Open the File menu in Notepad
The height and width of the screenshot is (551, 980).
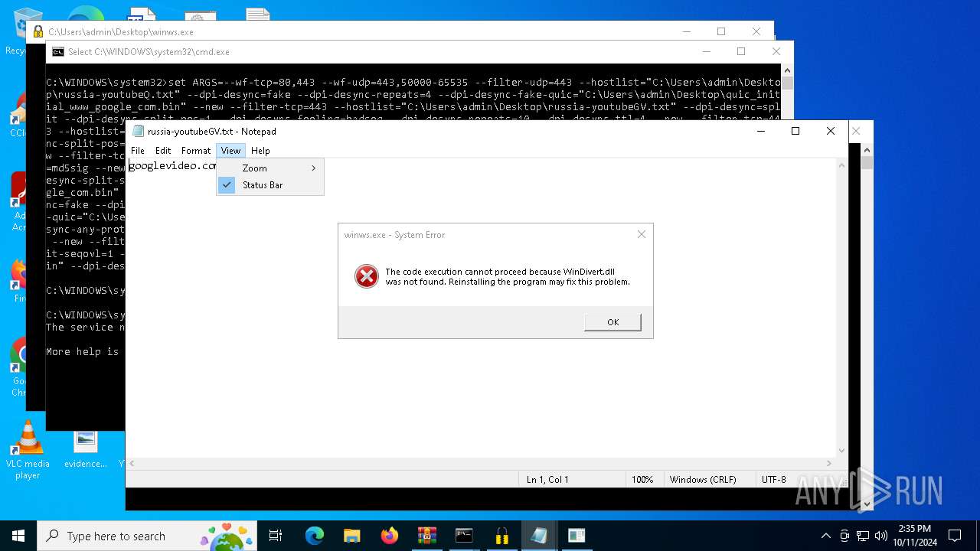pyautogui.click(x=138, y=151)
